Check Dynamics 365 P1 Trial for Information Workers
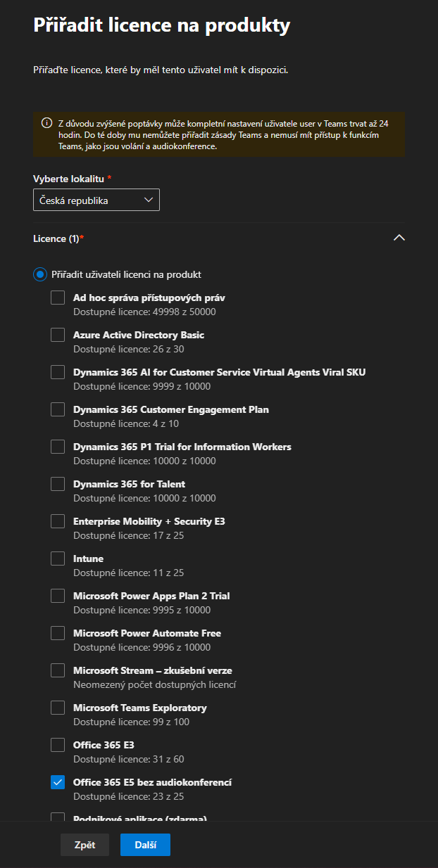Image resolution: width=438 pixels, height=868 pixels. click(58, 447)
